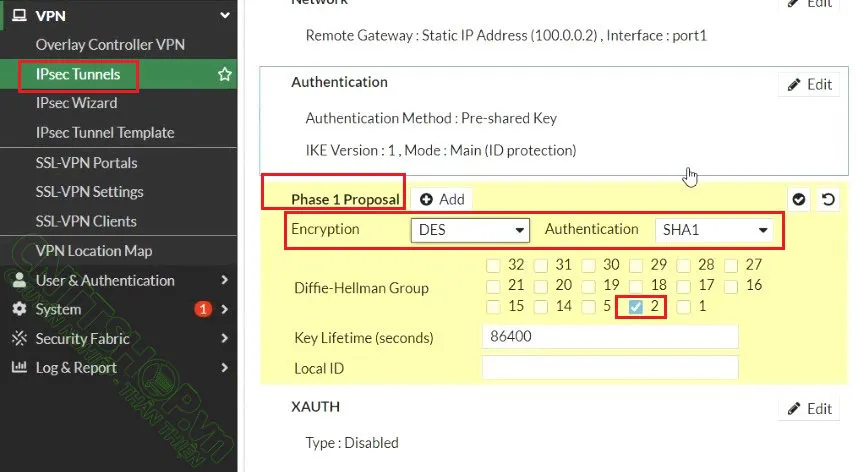Image resolution: width=857 pixels, height=472 pixels.
Task: Select IPsec Wizard in the sidebar
Action: tap(76, 103)
